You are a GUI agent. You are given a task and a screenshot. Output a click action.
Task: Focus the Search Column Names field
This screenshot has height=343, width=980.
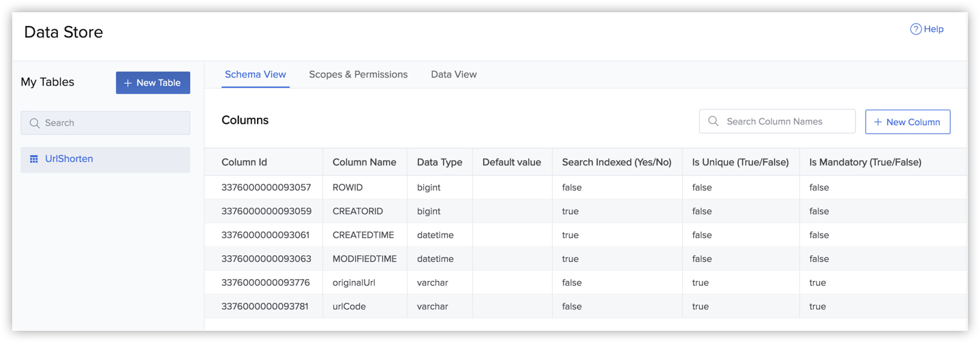(784, 121)
